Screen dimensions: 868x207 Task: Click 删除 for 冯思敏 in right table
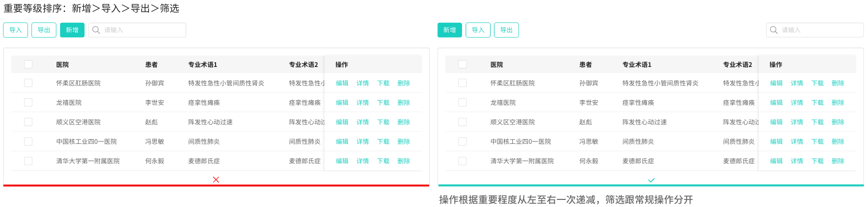pyautogui.click(x=838, y=141)
